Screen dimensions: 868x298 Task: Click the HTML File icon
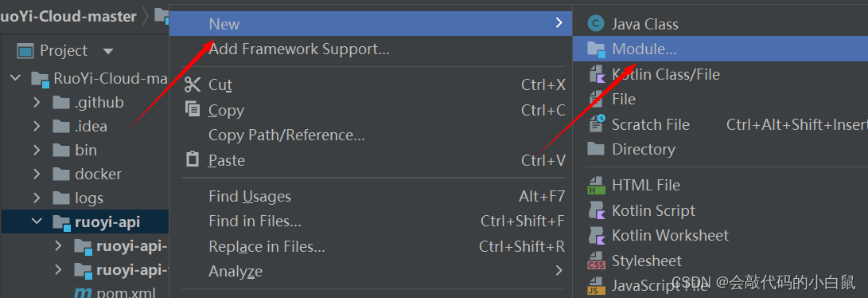pyautogui.click(x=596, y=185)
